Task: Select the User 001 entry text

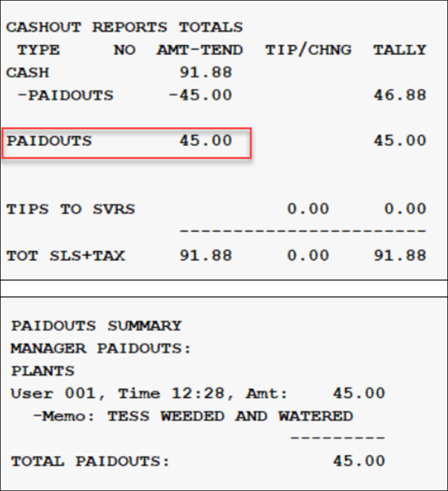Action: [58, 394]
